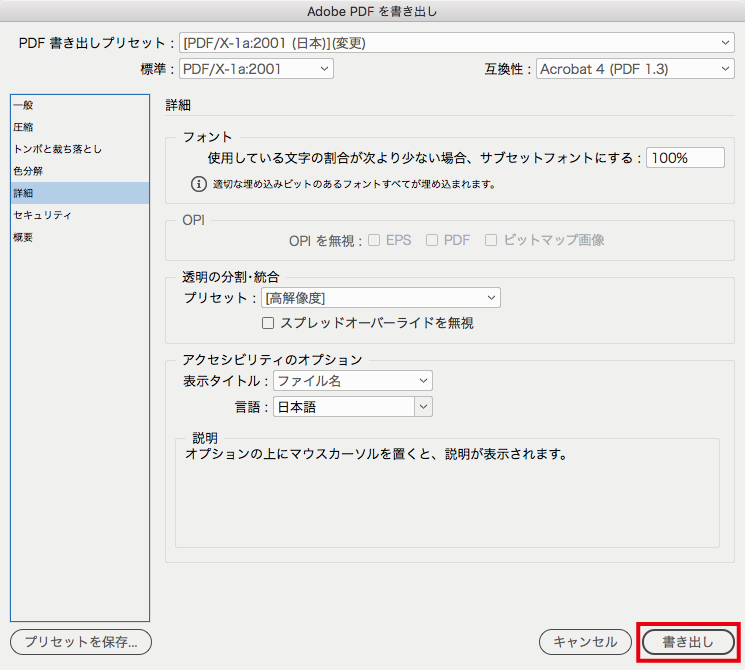745x670 pixels.
Task: Open the 標準 PDF/X-1a:2001 dropdown
Action: tap(256, 69)
